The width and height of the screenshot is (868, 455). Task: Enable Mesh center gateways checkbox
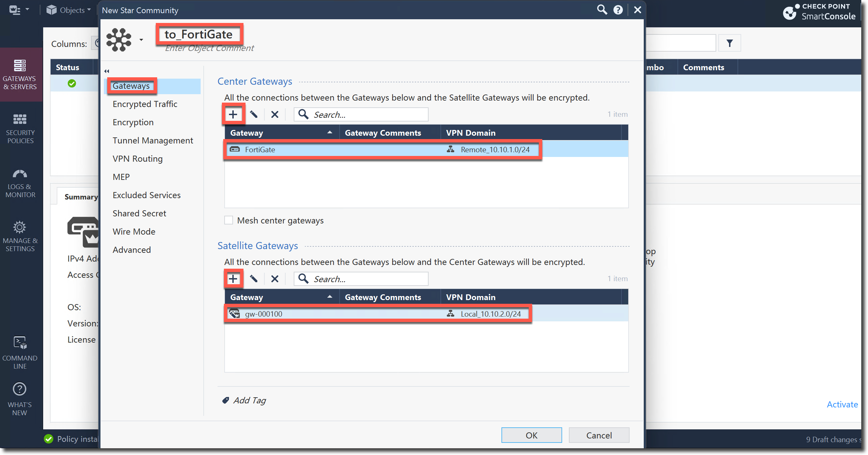(x=229, y=220)
